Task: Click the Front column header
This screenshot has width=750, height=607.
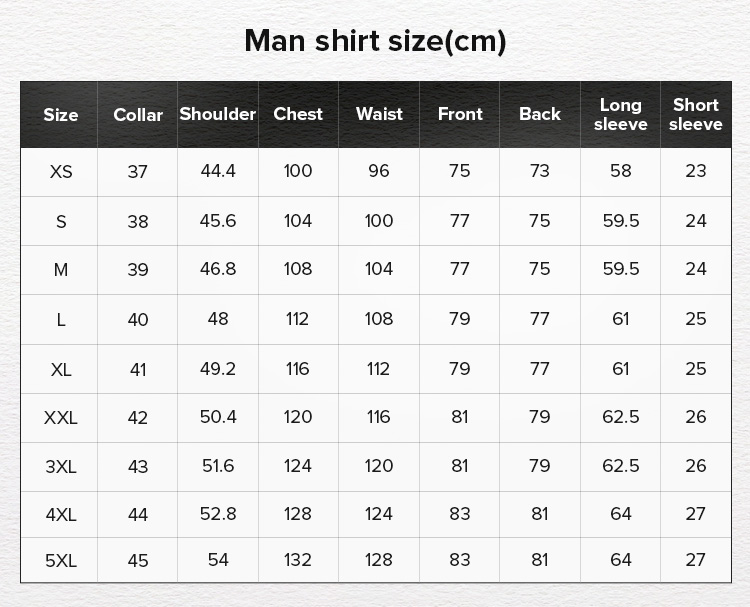Action: [460, 114]
